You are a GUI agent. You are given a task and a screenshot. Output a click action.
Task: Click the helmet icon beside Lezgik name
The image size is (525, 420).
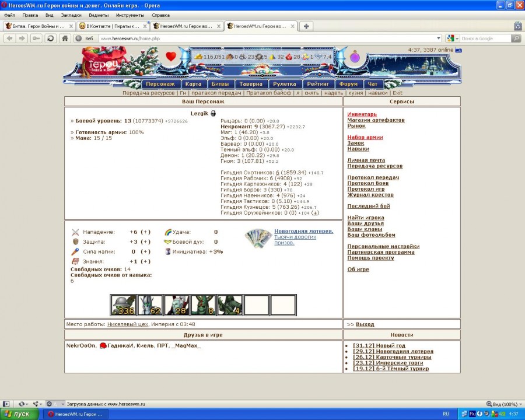tap(213, 114)
